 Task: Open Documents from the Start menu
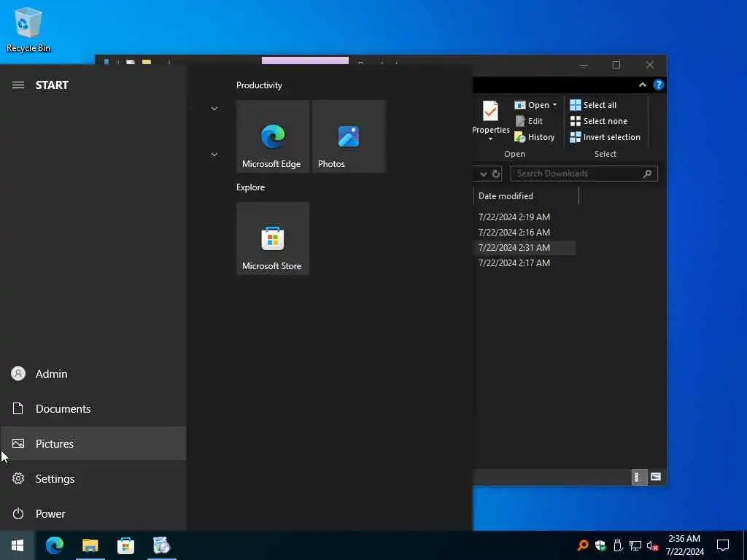(x=93, y=408)
